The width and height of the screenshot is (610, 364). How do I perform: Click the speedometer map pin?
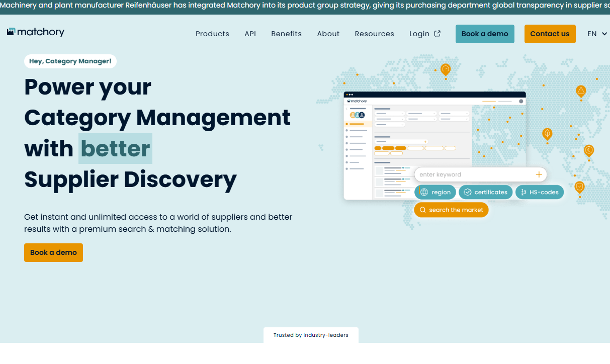[x=445, y=69]
